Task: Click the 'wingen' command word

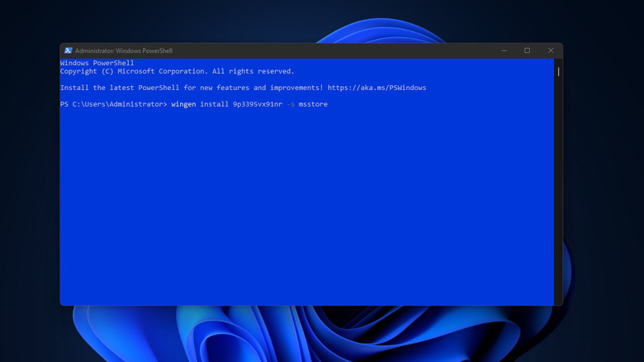Action: pos(183,104)
